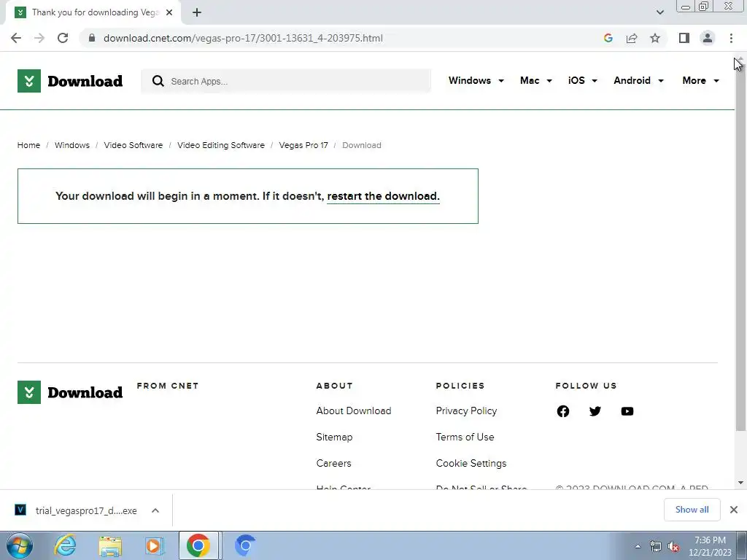Switch to Google Chrome taskbar icon
Viewport: 747px width, 560px height.
coord(198,545)
